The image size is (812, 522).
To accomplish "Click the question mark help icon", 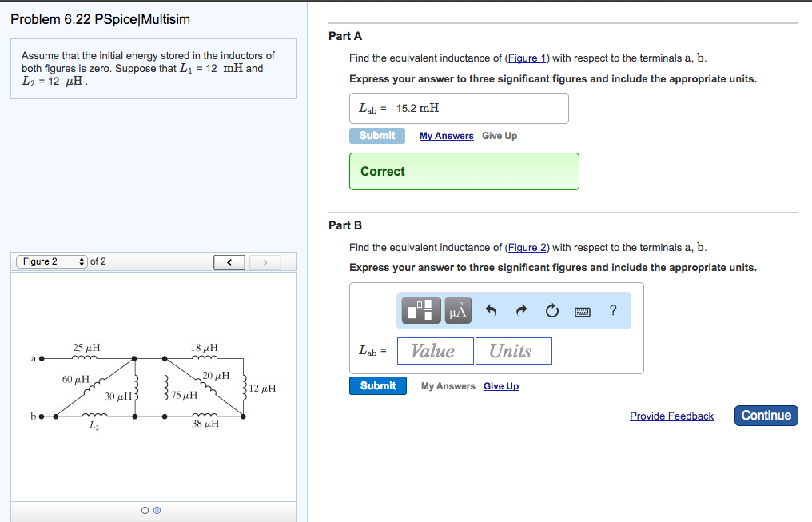I will tap(612, 311).
